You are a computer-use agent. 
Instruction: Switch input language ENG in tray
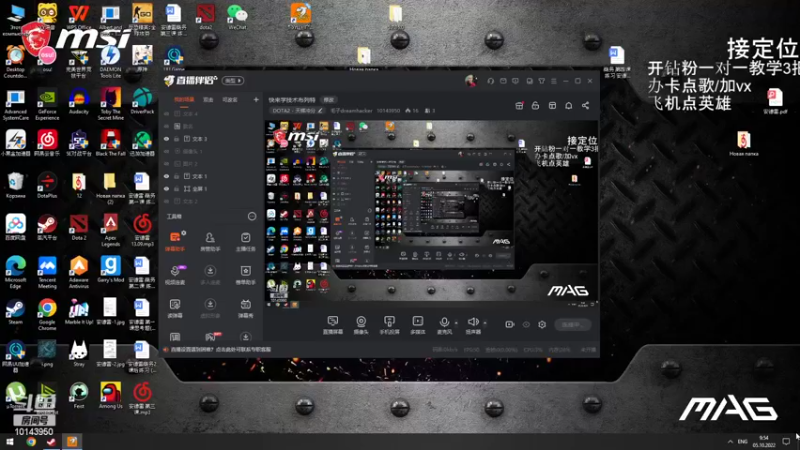(x=742, y=442)
